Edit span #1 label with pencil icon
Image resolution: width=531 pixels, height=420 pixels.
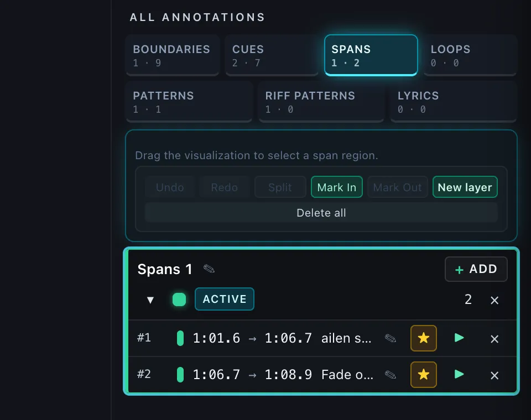[x=391, y=338]
